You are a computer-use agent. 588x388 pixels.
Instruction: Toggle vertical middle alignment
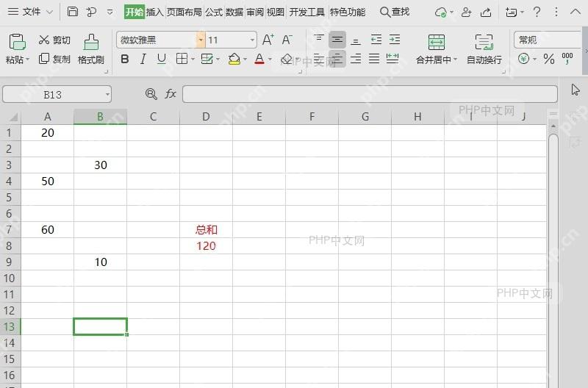click(x=337, y=40)
